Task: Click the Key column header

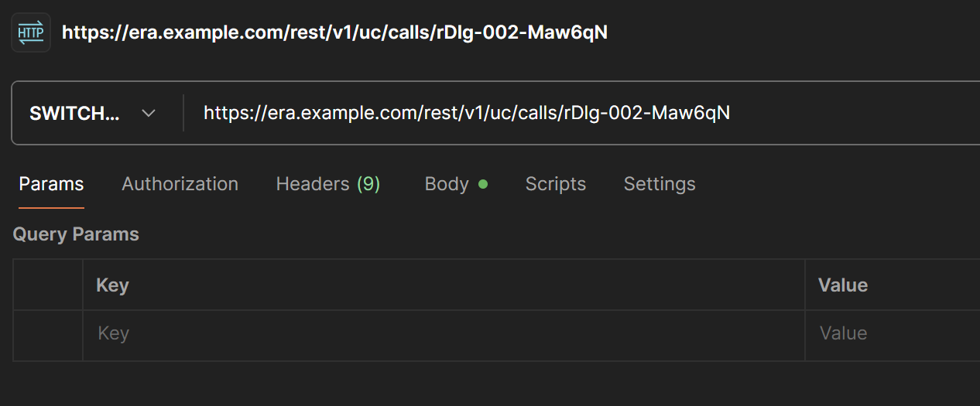Action: point(113,285)
